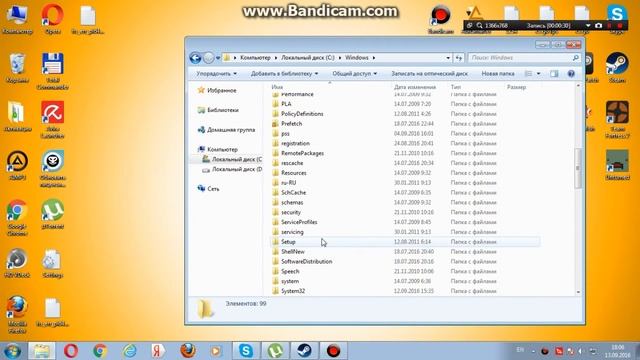Toggle the preview pane icon
This screenshot has width=640, height=360.
(x=554, y=74)
